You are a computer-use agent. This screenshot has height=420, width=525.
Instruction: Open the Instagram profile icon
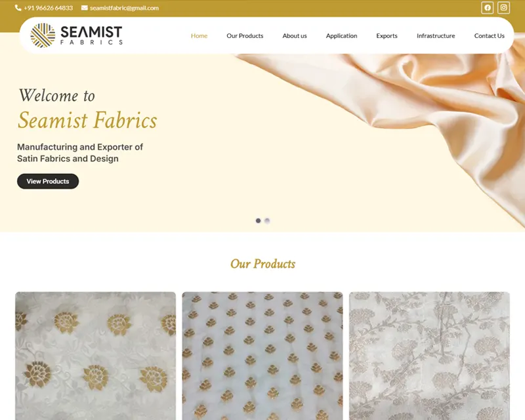point(503,8)
